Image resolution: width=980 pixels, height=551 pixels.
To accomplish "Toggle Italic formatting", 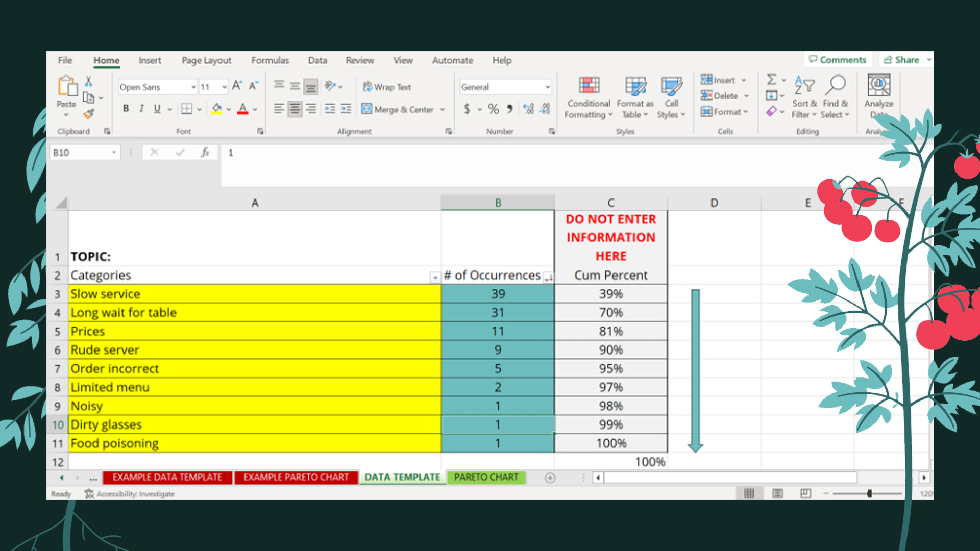I will click(141, 109).
